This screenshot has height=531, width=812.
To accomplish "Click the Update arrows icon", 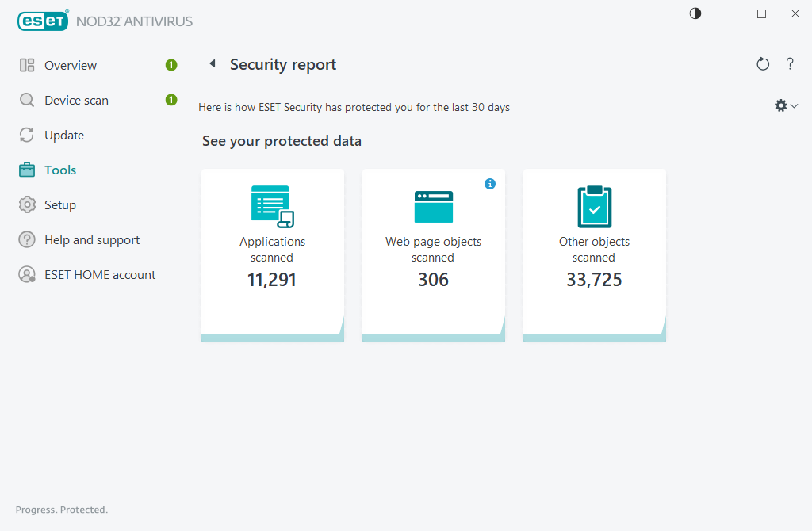I will click(x=27, y=135).
